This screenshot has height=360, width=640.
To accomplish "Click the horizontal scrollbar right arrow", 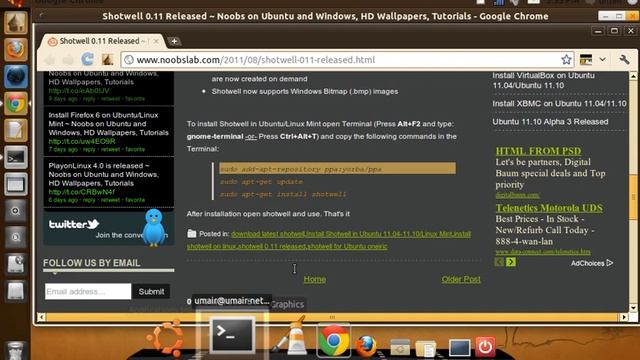I will point(624,317).
